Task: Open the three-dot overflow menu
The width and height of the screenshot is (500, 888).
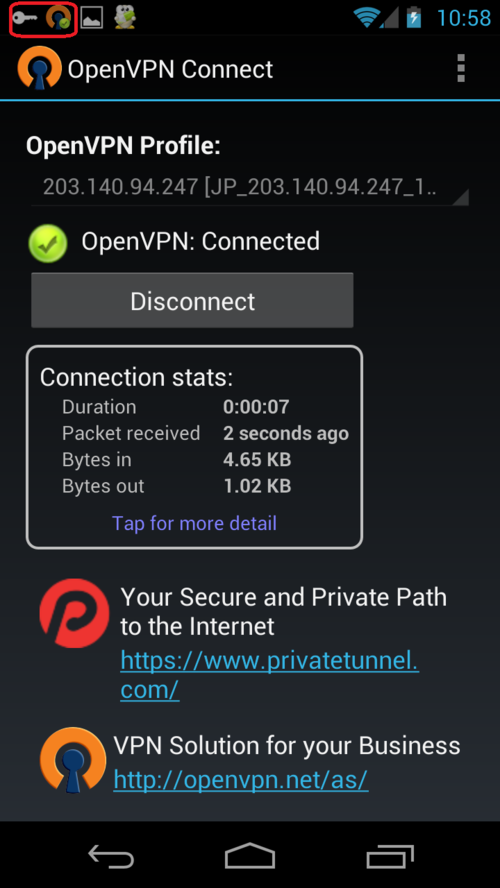Action: point(461,69)
